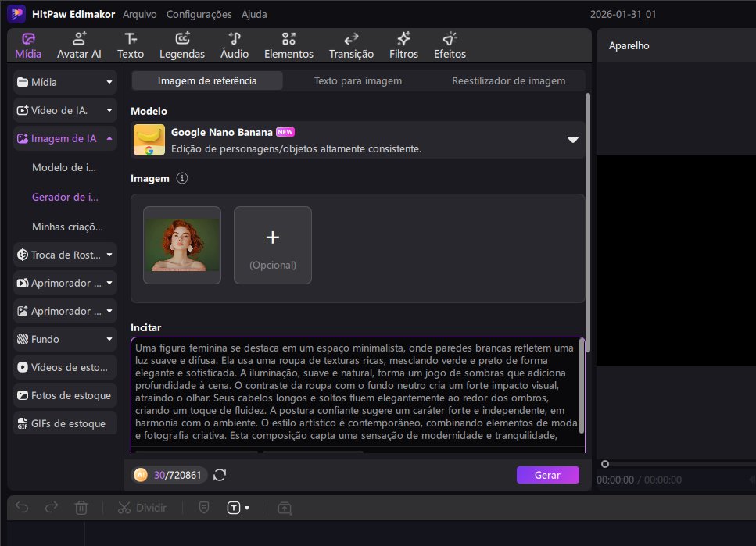Viewport: 756px width, 546px height.
Task: Click the refresh credits icon
Action: [220, 475]
